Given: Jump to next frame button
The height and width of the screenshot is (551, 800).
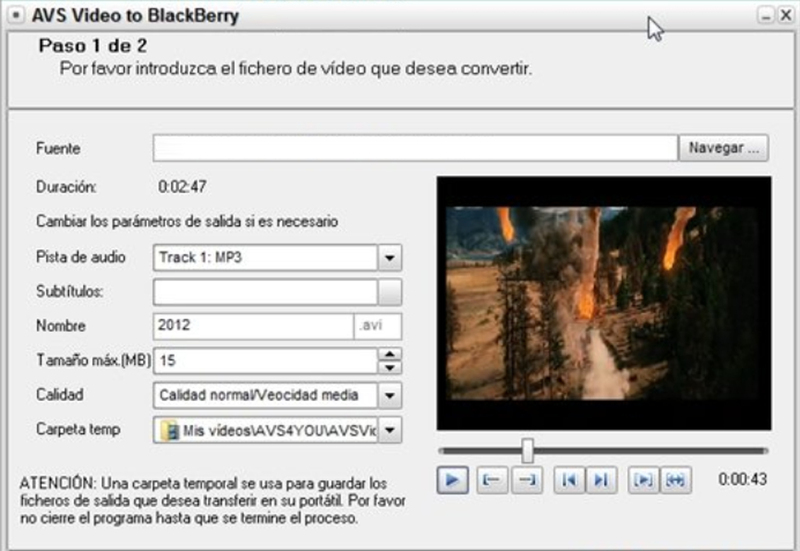Looking at the screenshot, I should (602, 480).
